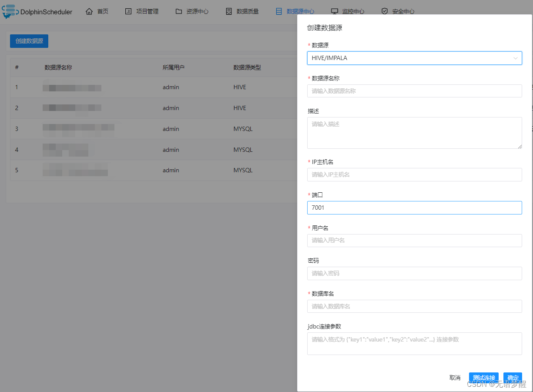
Task: Focus the 数据库名 input field
Action: point(414,306)
